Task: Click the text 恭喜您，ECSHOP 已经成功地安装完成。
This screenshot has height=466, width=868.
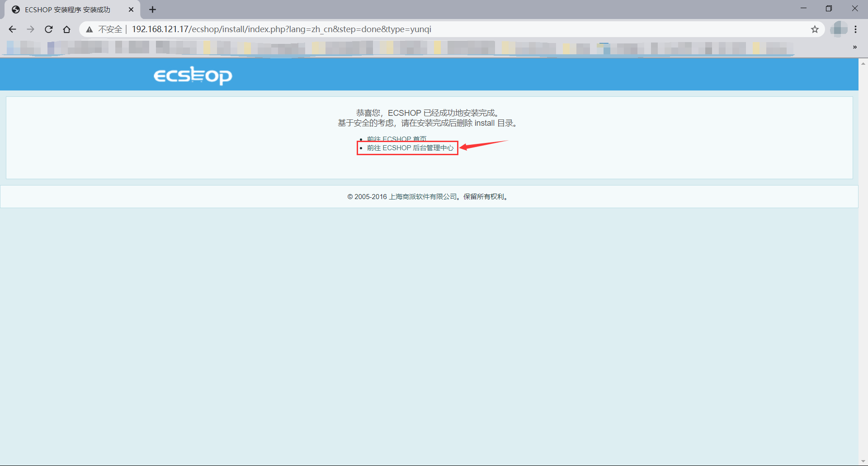Action: point(428,113)
